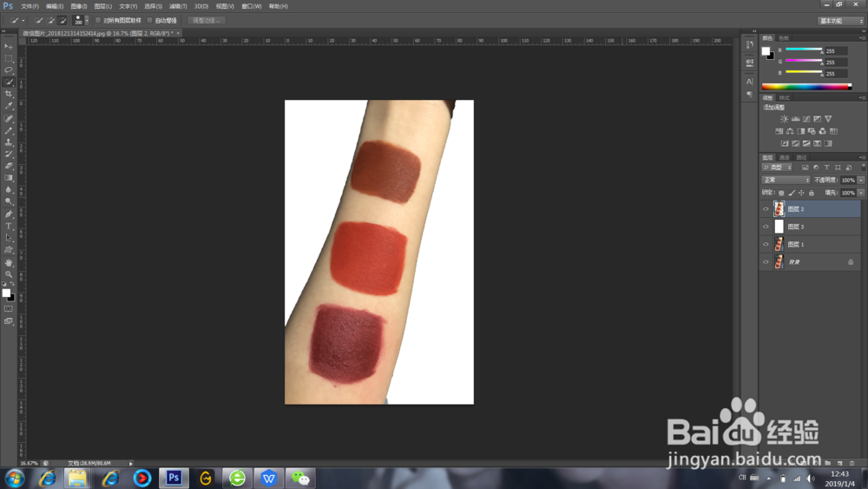Toggle lock transparent pixels
This screenshot has height=489, width=868.
click(781, 193)
